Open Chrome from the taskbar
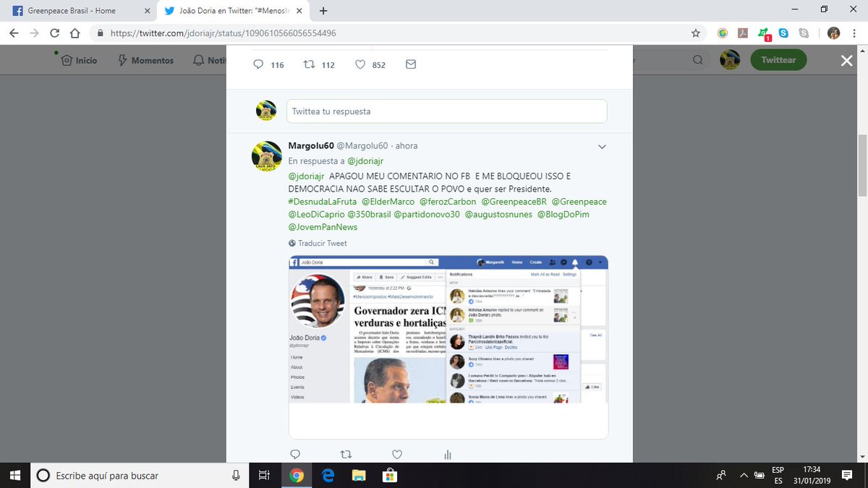The width and height of the screenshot is (868, 488). pyautogui.click(x=296, y=475)
